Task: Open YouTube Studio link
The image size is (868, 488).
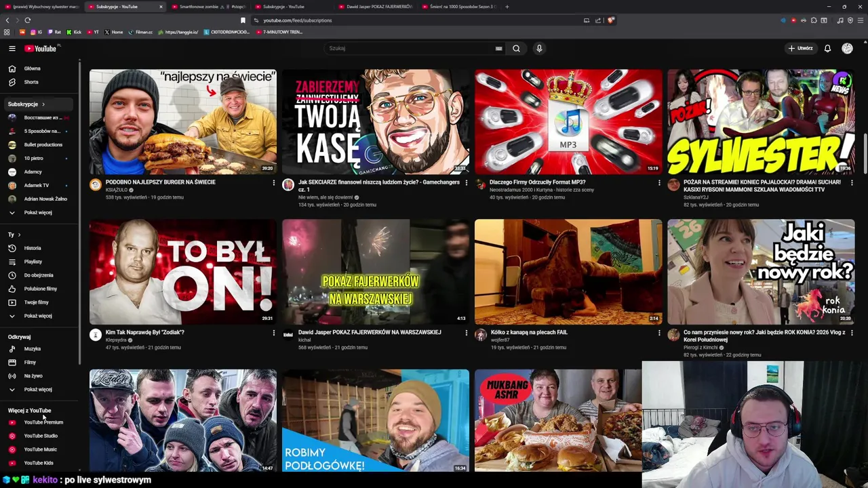Action: pyautogui.click(x=39, y=436)
